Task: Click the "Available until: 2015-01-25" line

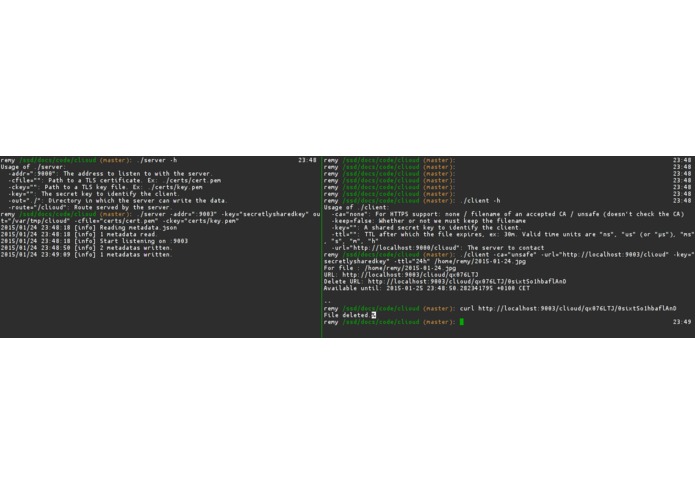Action: [x=426, y=288]
